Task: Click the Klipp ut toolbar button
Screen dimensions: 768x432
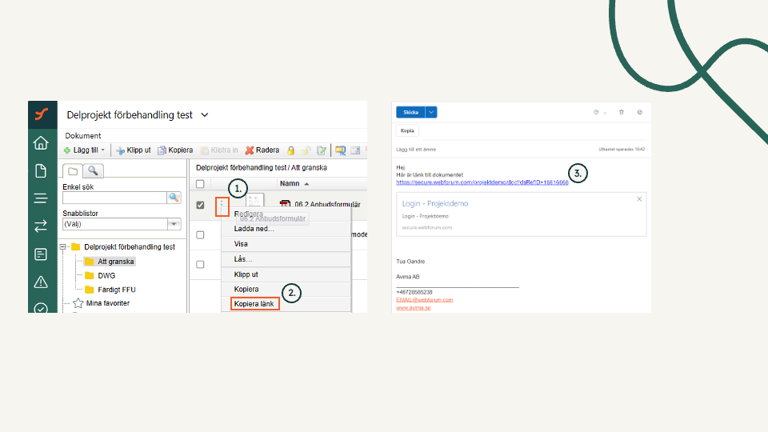Action: (x=133, y=150)
